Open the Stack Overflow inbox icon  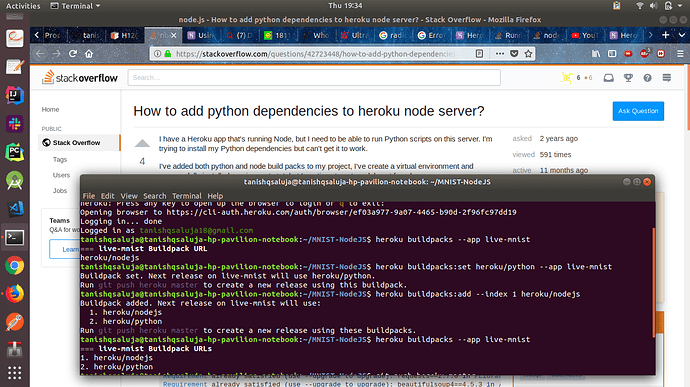pos(609,78)
